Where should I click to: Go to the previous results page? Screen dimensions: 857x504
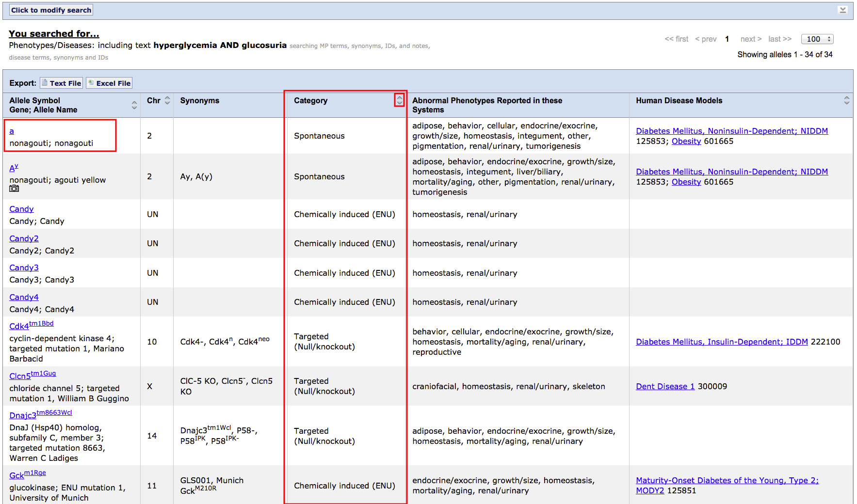705,39
